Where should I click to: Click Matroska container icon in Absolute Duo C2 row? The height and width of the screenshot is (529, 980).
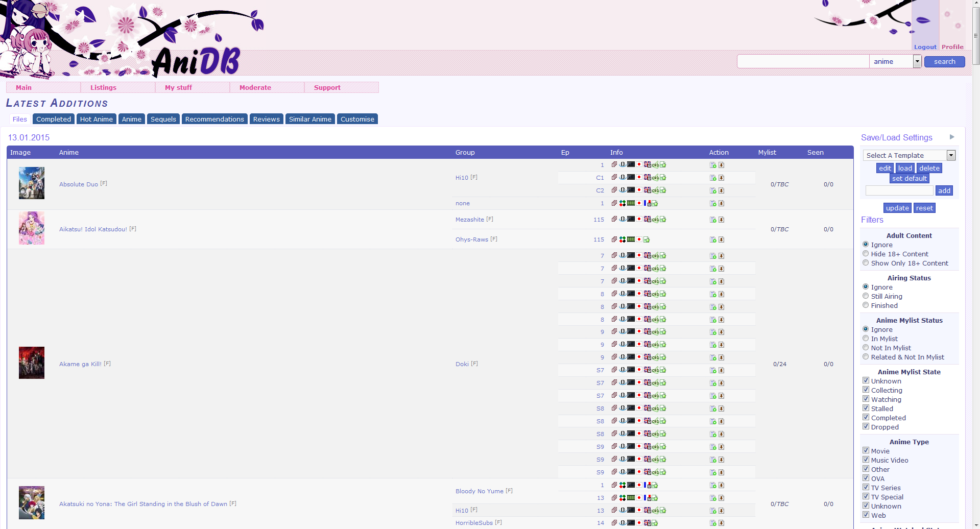coord(623,190)
